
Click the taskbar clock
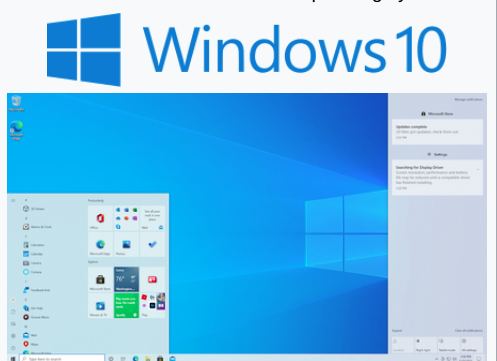[x=466, y=358]
